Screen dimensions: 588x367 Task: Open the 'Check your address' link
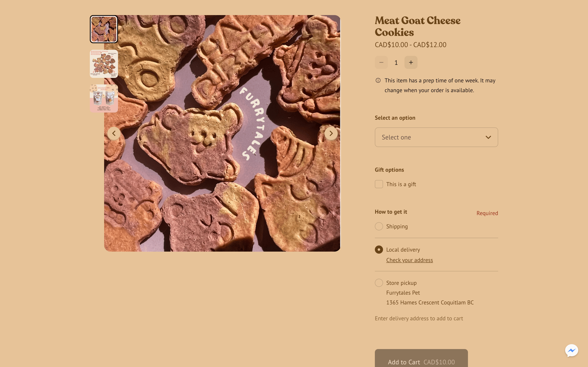click(409, 260)
